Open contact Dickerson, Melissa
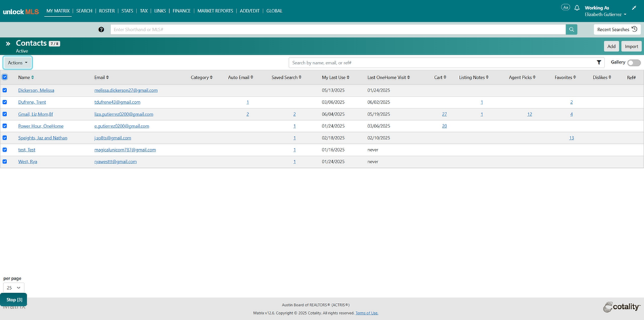644x320 pixels. (36, 90)
